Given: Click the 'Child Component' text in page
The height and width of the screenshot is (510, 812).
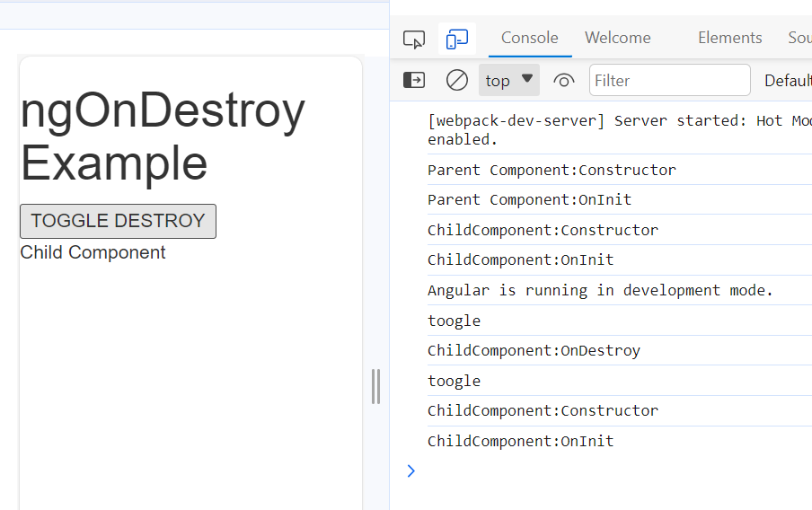Looking at the screenshot, I should [93, 252].
